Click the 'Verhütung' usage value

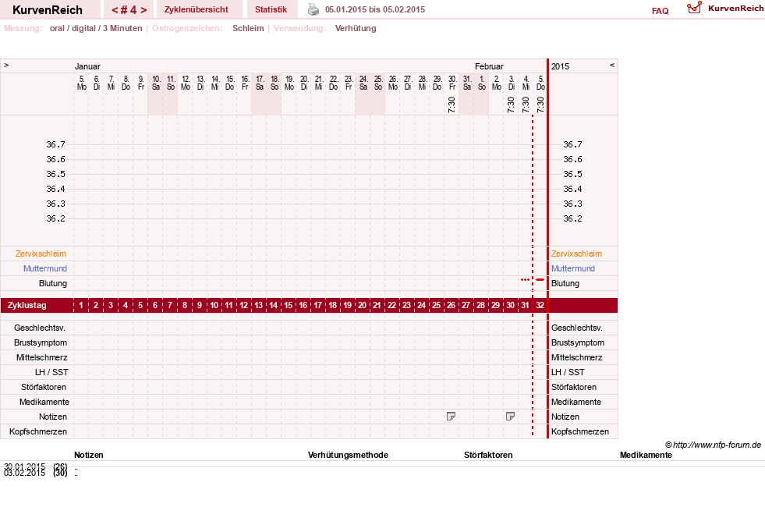click(356, 28)
